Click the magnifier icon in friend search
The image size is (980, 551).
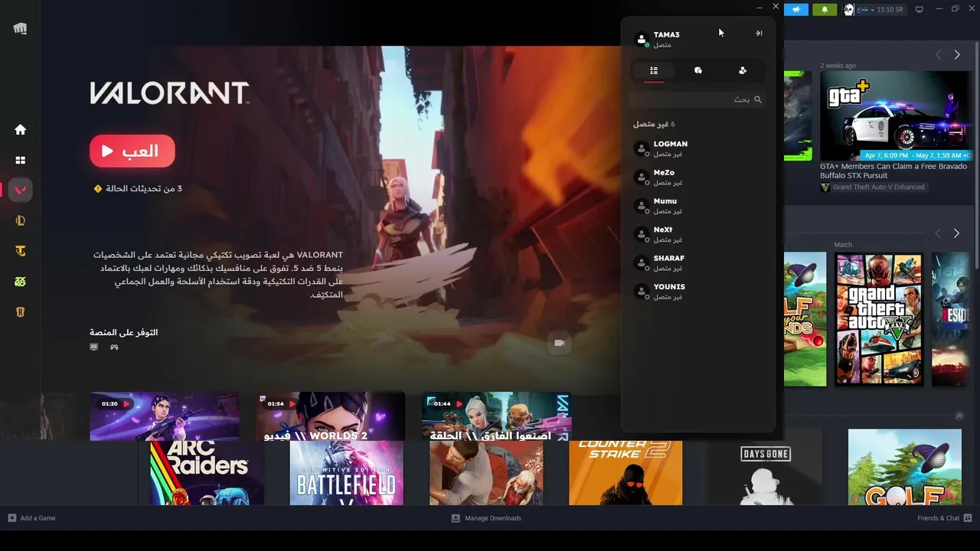pos(758,99)
